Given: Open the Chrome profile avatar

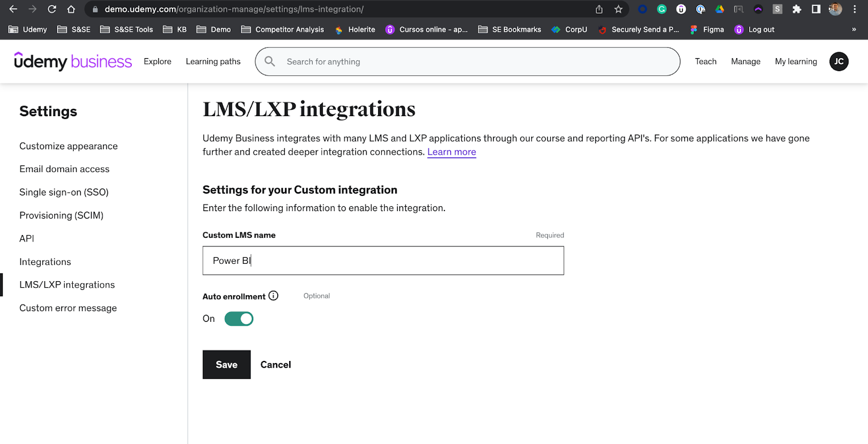Looking at the screenshot, I should click(835, 9).
